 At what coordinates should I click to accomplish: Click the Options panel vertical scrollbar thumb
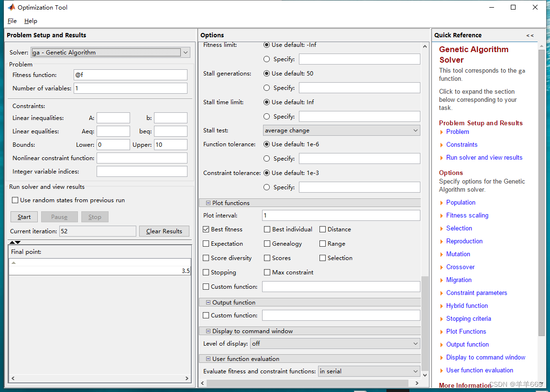click(x=425, y=323)
